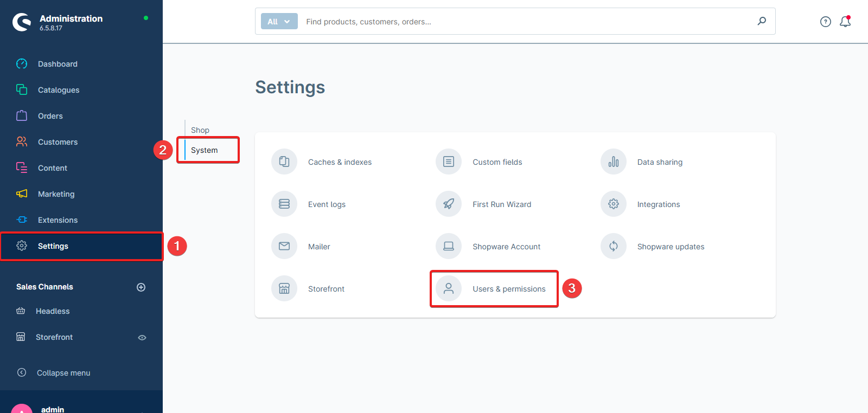Click the Data sharing chart icon

coord(613,162)
